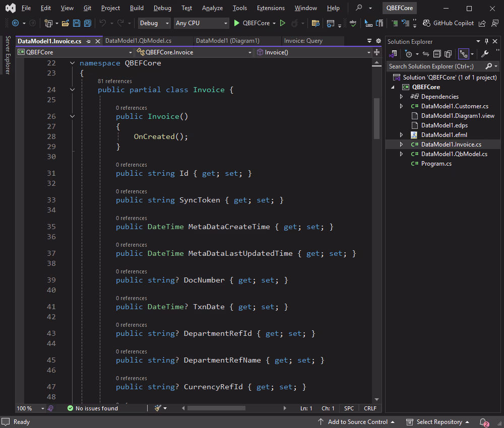Click the horizontal scrollbar thumb of editor
This screenshot has width=504, height=428.
click(216, 408)
